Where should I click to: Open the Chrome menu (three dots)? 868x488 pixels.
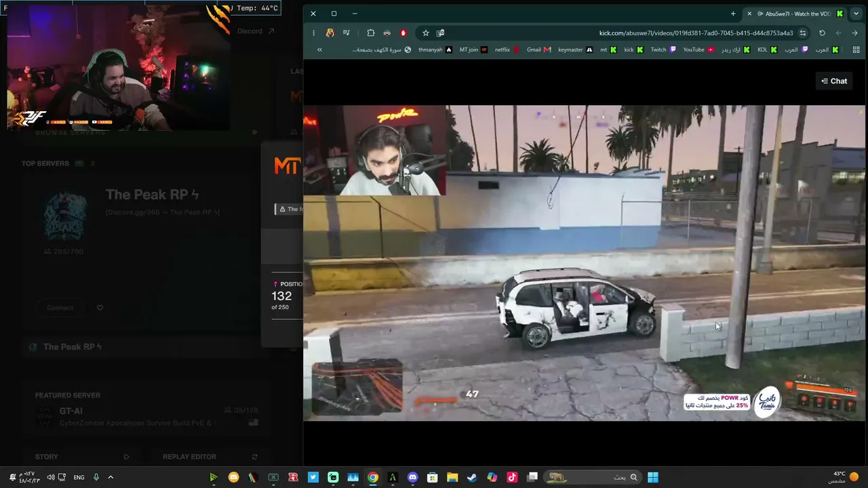313,33
